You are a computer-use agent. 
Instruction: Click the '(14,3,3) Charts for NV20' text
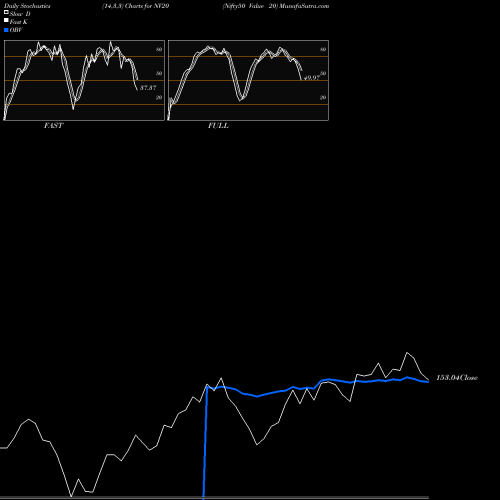click(x=136, y=6)
